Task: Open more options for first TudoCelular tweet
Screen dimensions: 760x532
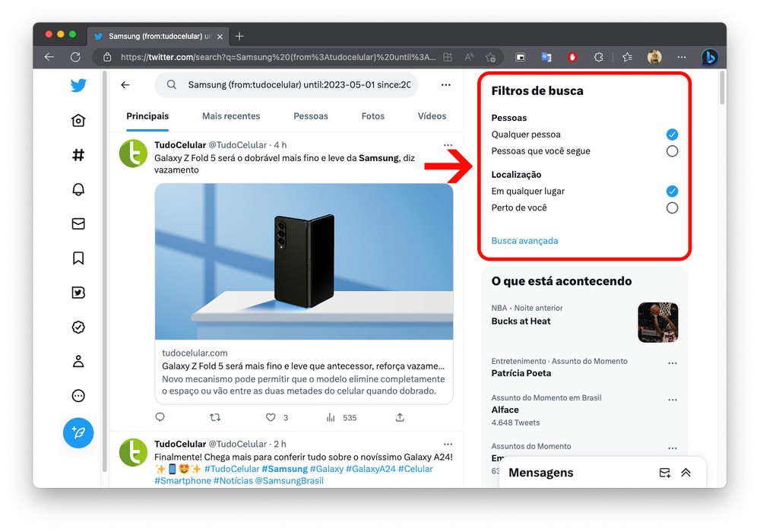Action: (448, 145)
